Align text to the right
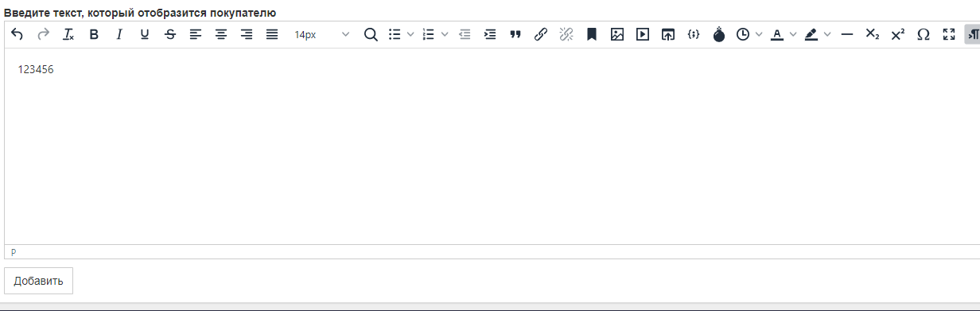Image resolution: width=980 pixels, height=311 pixels. pyautogui.click(x=247, y=34)
